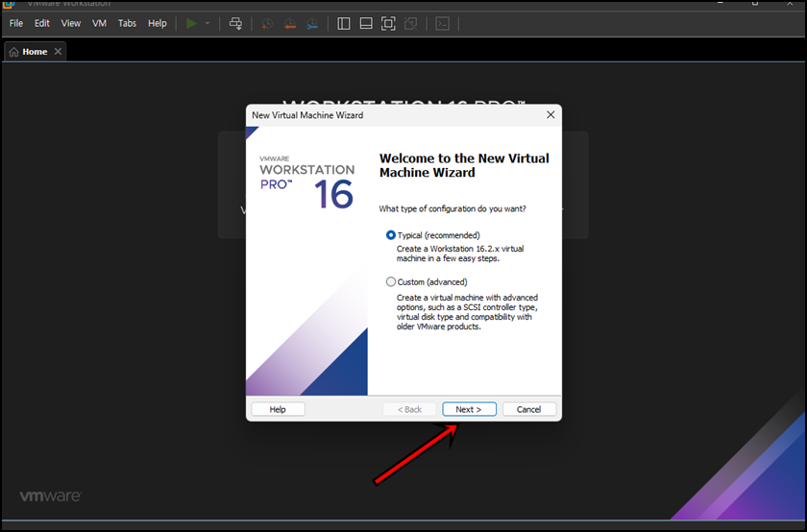Select the Custom (advanced) radio button

pyautogui.click(x=391, y=282)
